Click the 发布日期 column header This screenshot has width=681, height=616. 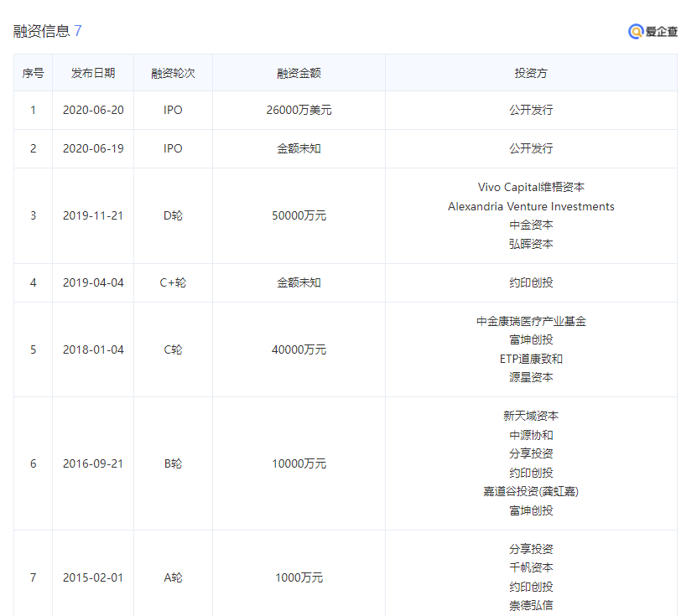(93, 73)
